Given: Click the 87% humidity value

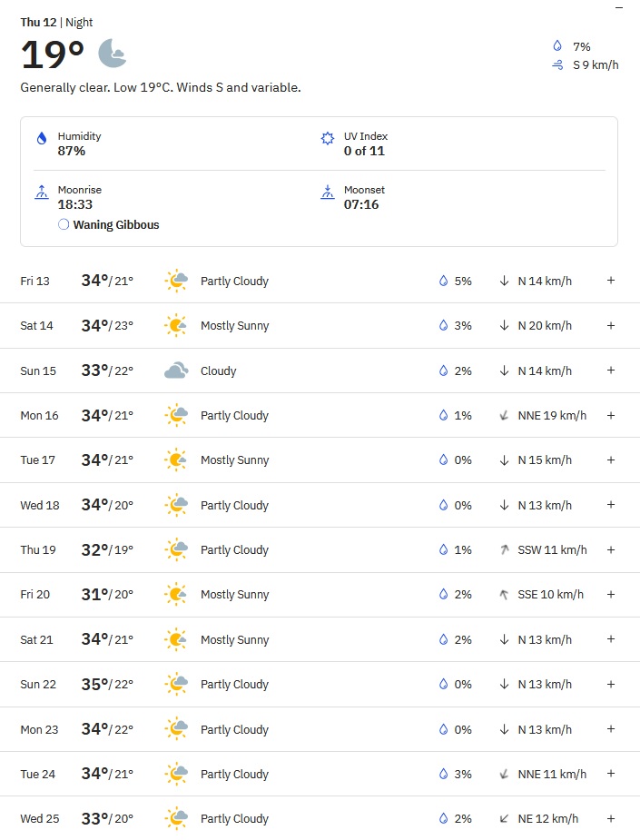Looking at the screenshot, I should [x=71, y=151].
